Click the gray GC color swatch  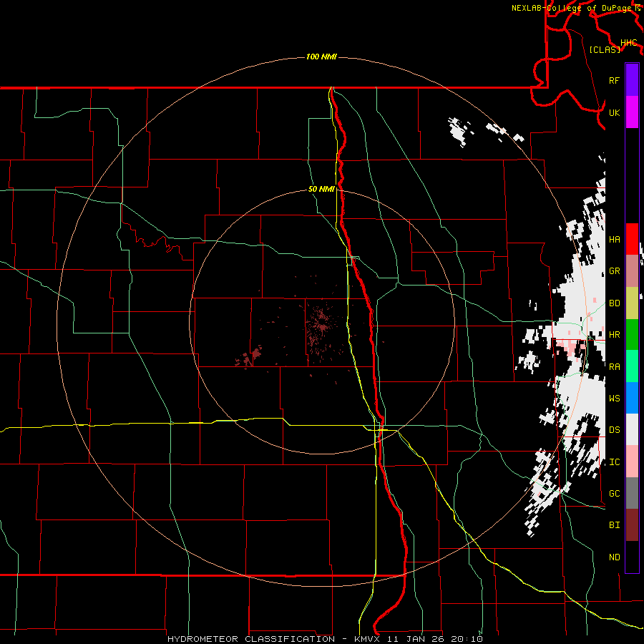[632, 493]
